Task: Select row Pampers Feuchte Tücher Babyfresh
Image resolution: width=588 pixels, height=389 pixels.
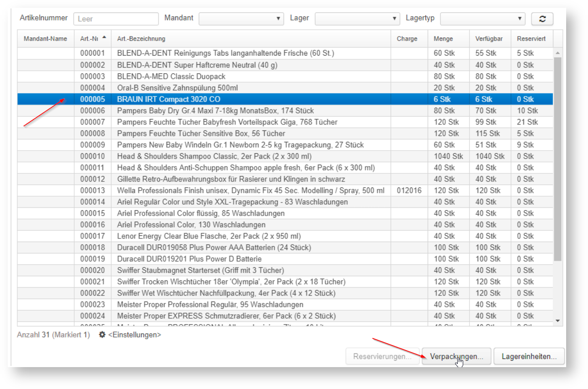Action: pyautogui.click(x=285, y=122)
